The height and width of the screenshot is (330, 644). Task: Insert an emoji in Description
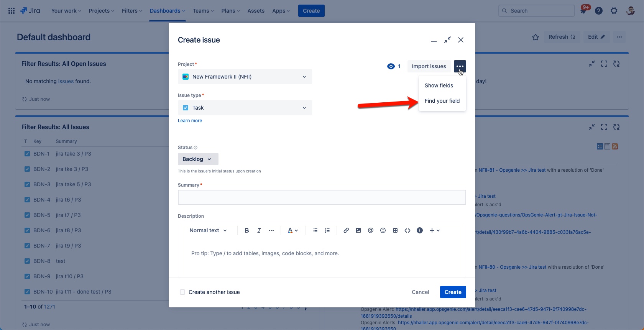point(383,230)
